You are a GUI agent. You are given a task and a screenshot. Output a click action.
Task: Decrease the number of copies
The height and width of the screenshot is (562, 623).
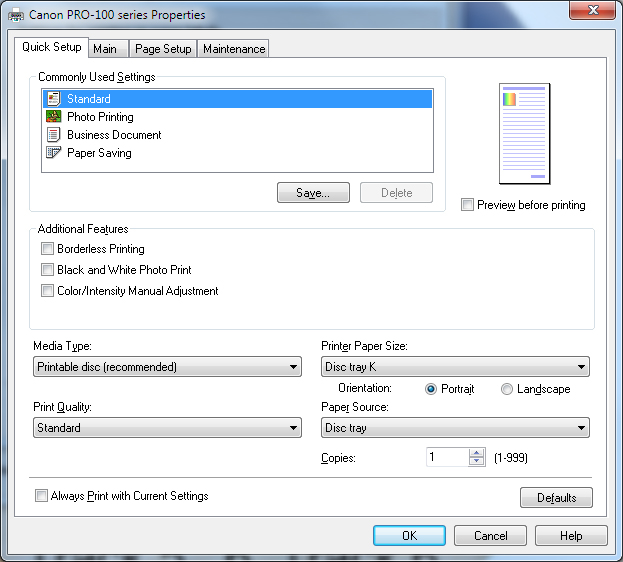coord(476,461)
